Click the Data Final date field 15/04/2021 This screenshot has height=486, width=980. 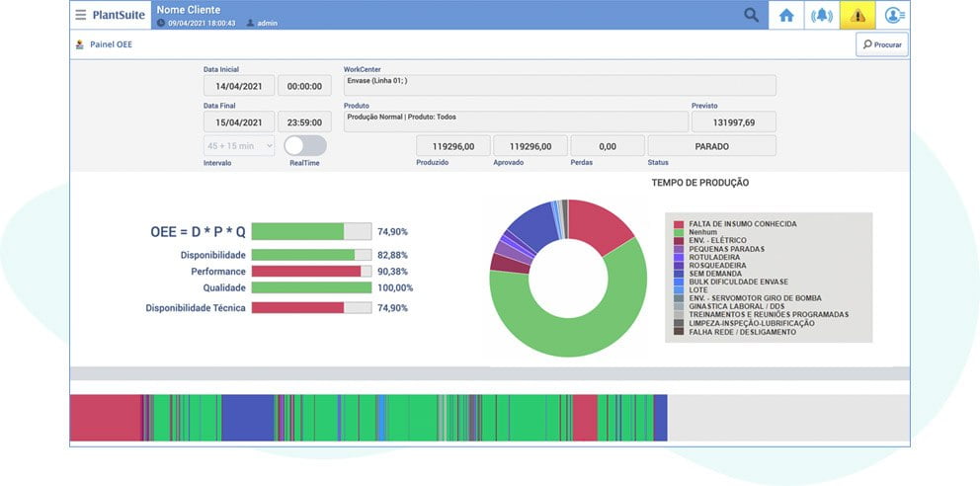(x=239, y=121)
